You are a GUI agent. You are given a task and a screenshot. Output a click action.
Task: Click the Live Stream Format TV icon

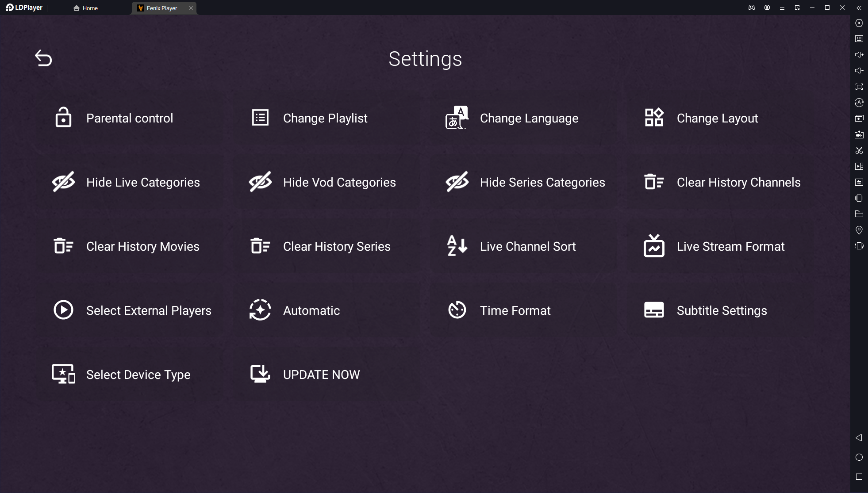point(654,245)
